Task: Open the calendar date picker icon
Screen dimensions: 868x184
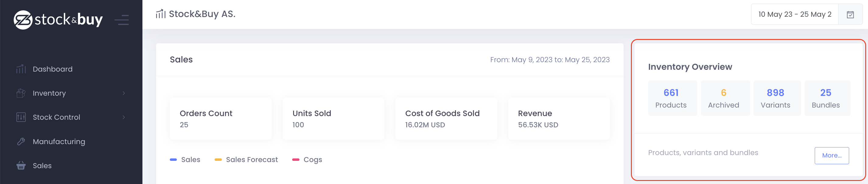Action: point(850,15)
